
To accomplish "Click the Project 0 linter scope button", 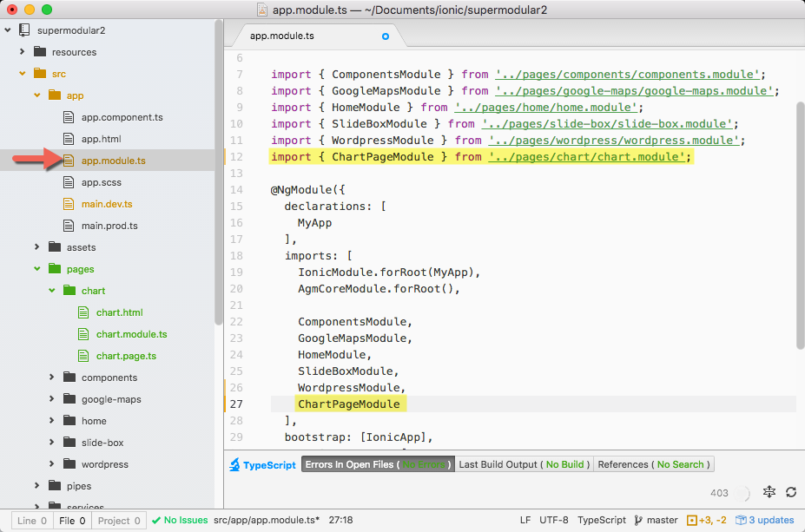I will click(x=119, y=521).
